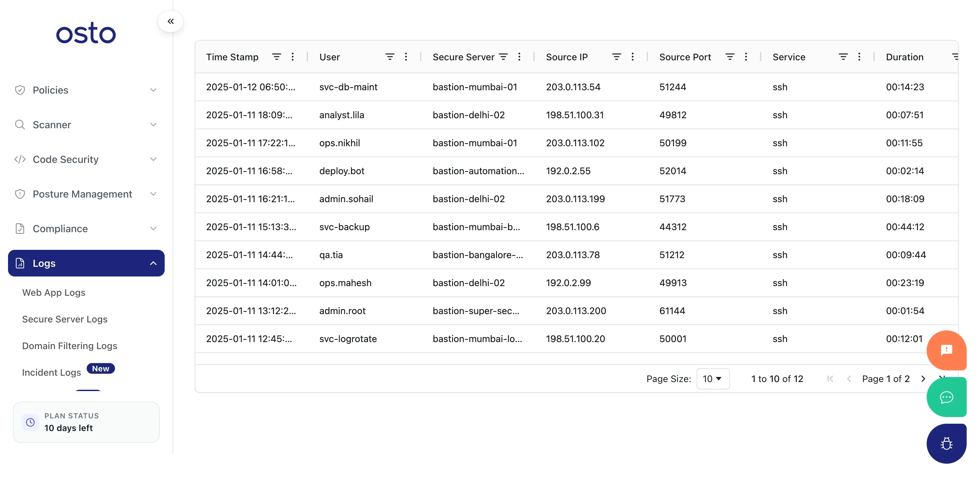Select user cell svc-backup
980x477 pixels.
344,227
